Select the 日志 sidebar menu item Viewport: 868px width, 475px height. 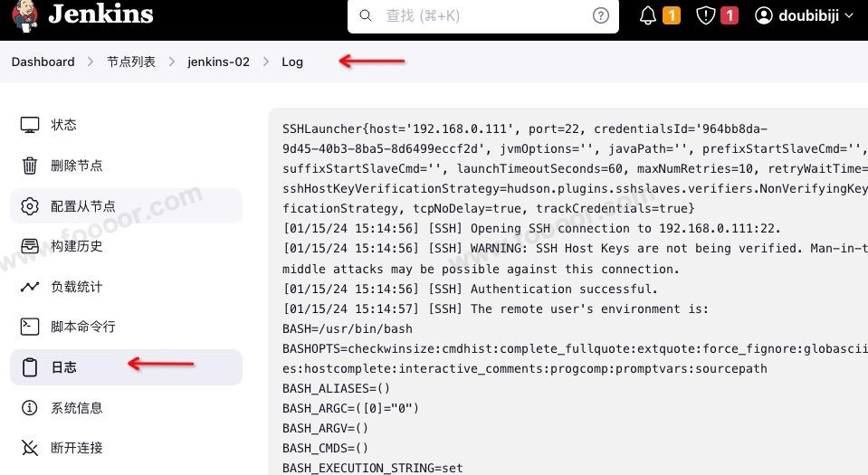63,367
